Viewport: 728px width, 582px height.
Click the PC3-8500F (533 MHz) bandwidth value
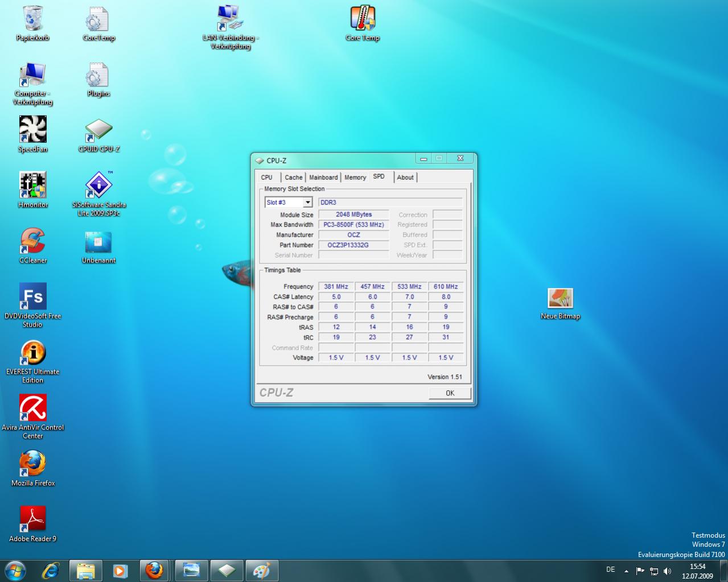[353, 225]
